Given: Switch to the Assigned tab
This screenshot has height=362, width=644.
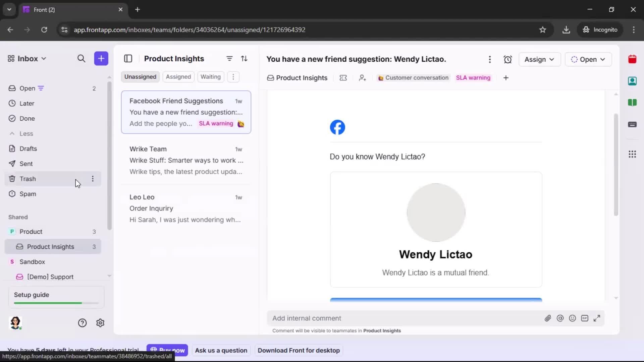Looking at the screenshot, I should 178,76.
